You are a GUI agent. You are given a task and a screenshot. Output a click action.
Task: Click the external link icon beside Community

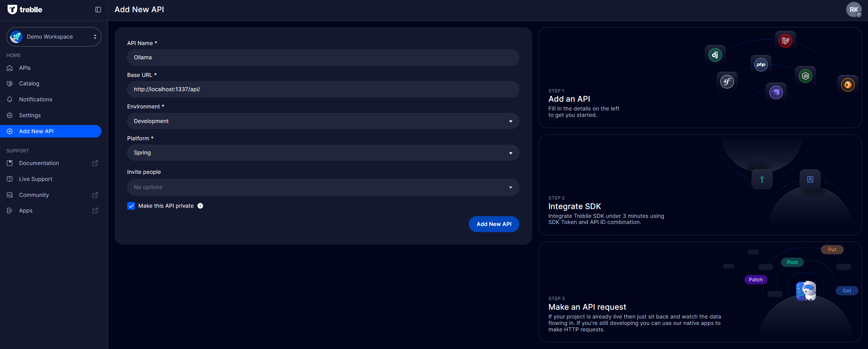[95, 195]
